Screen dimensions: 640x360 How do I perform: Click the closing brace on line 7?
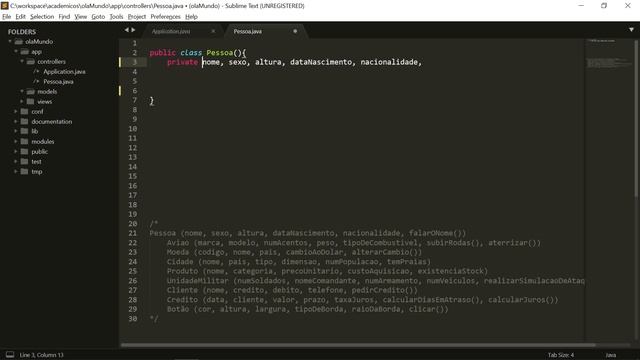pos(151,100)
